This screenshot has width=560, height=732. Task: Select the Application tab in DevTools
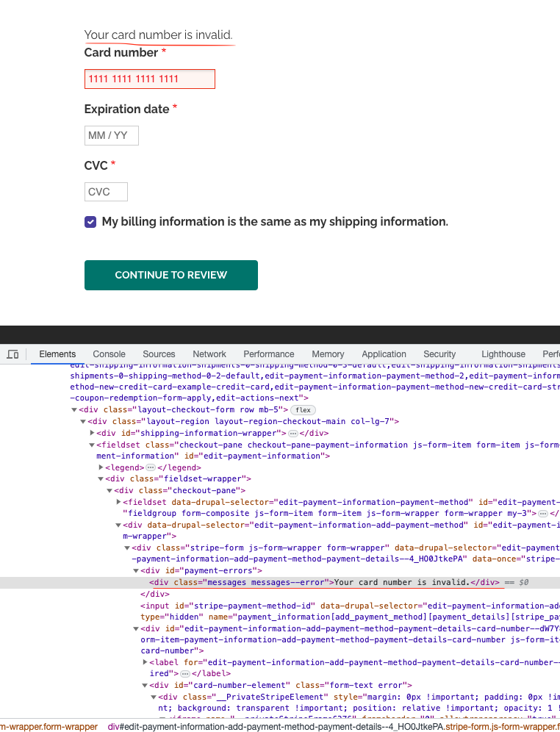click(384, 354)
